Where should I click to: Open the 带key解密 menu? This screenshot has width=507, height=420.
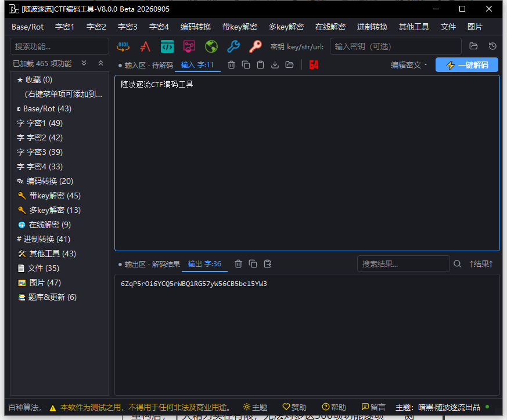click(240, 27)
